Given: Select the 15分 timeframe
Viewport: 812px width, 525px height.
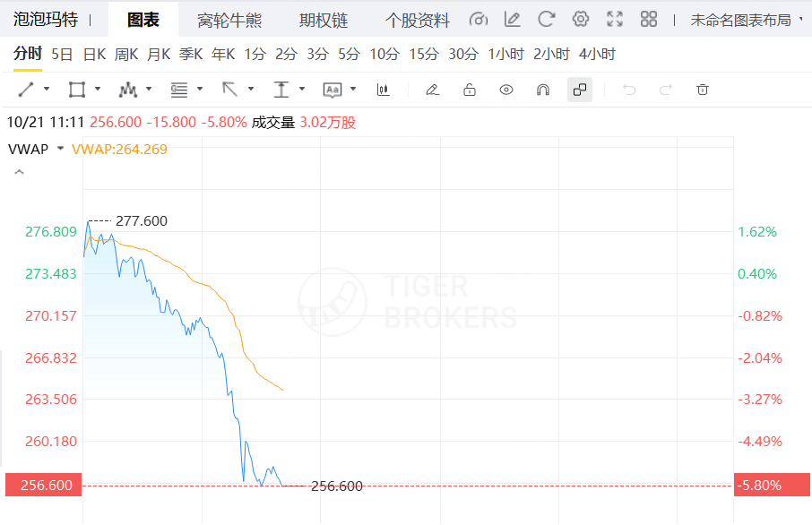Looking at the screenshot, I should (x=424, y=54).
